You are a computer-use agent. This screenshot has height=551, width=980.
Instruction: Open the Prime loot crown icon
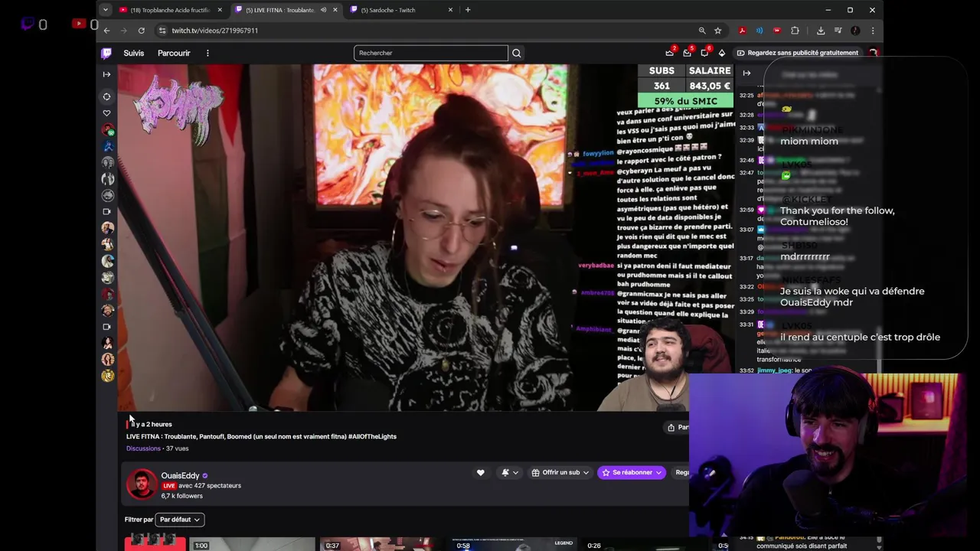[x=670, y=53]
